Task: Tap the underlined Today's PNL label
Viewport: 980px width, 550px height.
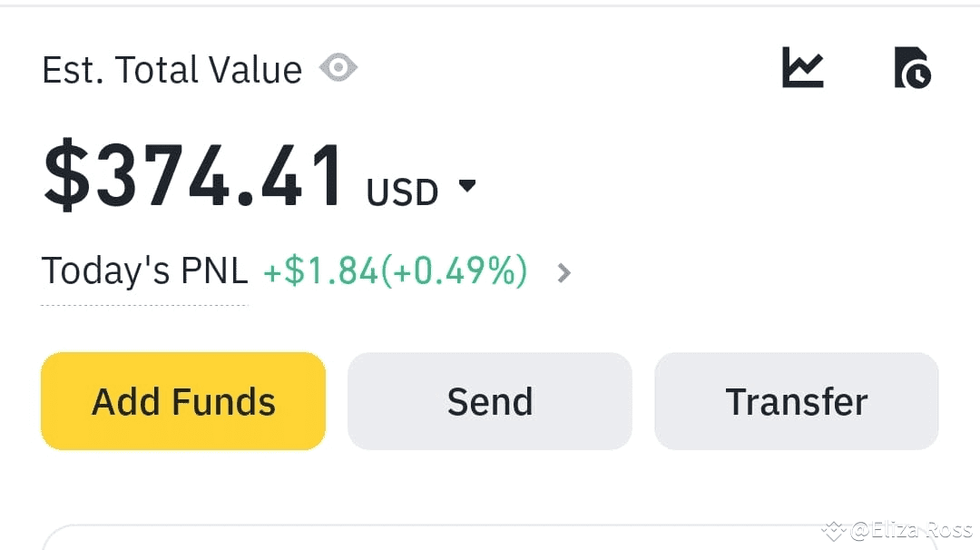Action: tap(144, 272)
